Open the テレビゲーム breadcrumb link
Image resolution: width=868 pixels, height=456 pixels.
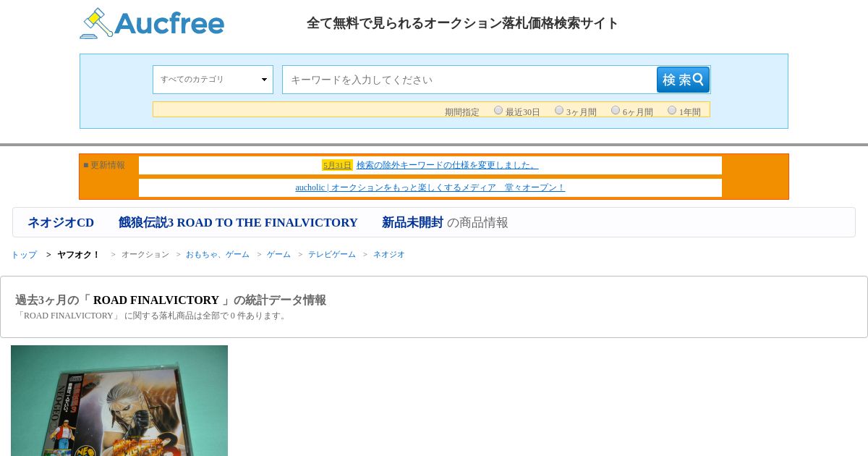332,255
